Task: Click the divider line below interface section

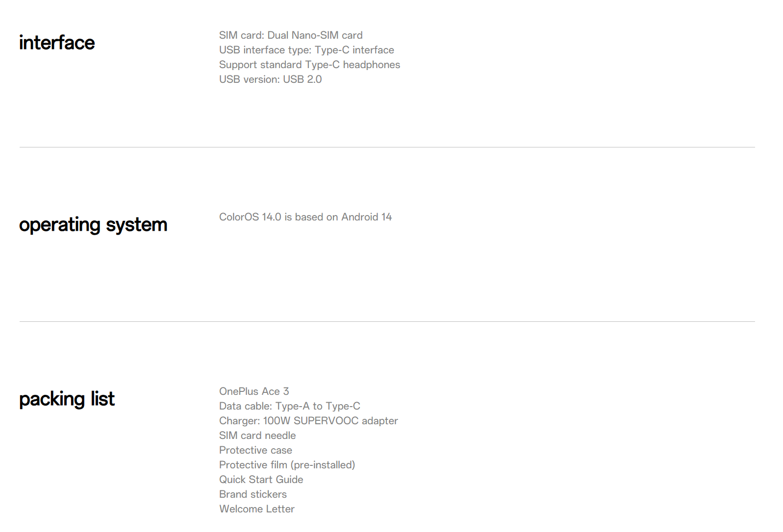Action: [387, 147]
